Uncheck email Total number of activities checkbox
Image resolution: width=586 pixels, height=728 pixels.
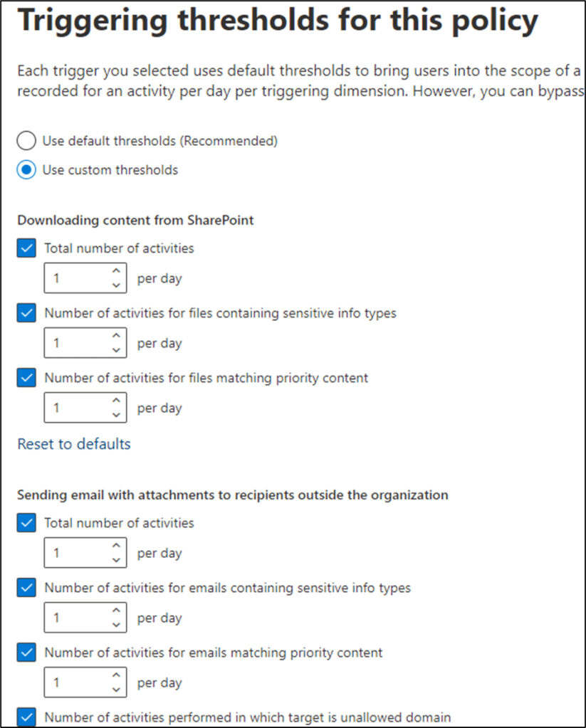tap(26, 523)
